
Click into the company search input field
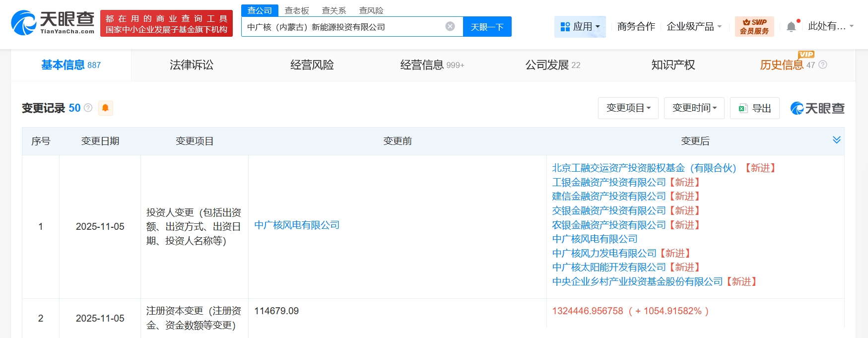click(x=342, y=27)
